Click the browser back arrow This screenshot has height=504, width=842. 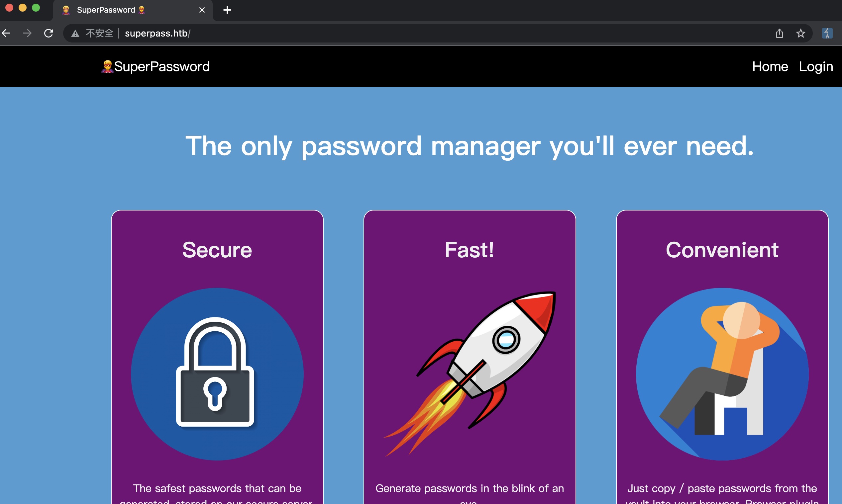pyautogui.click(x=6, y=33)
